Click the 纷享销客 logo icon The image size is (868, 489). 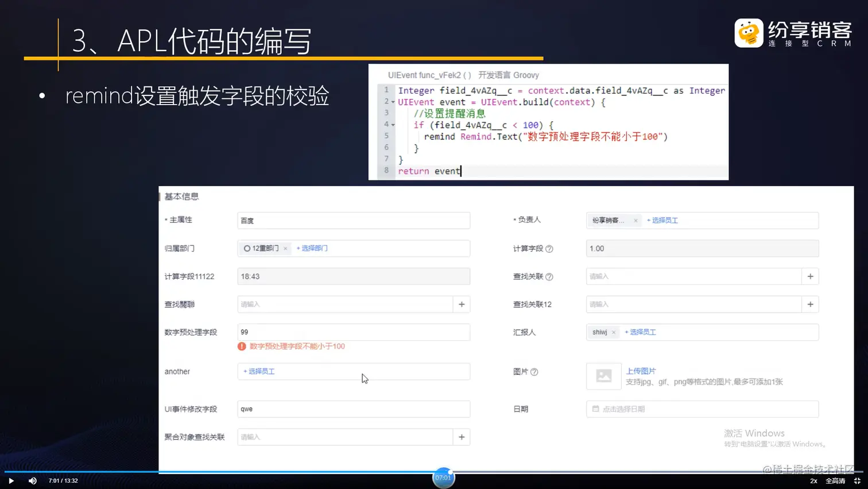coord(749,33)
